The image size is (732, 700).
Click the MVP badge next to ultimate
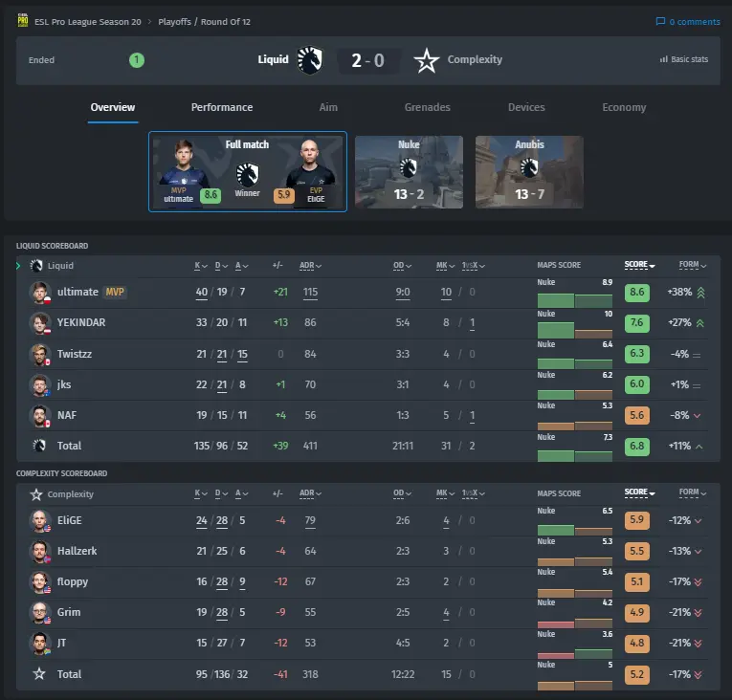pos(115,292)
